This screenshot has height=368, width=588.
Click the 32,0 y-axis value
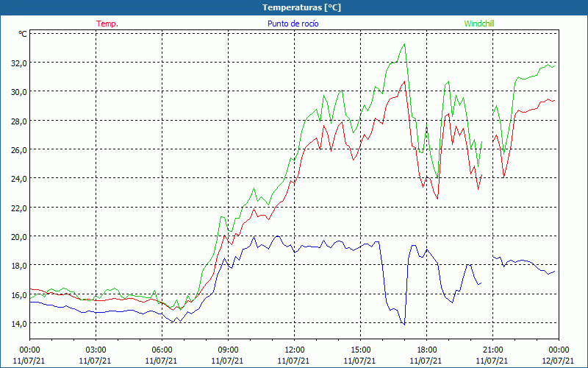click(19, 63)
